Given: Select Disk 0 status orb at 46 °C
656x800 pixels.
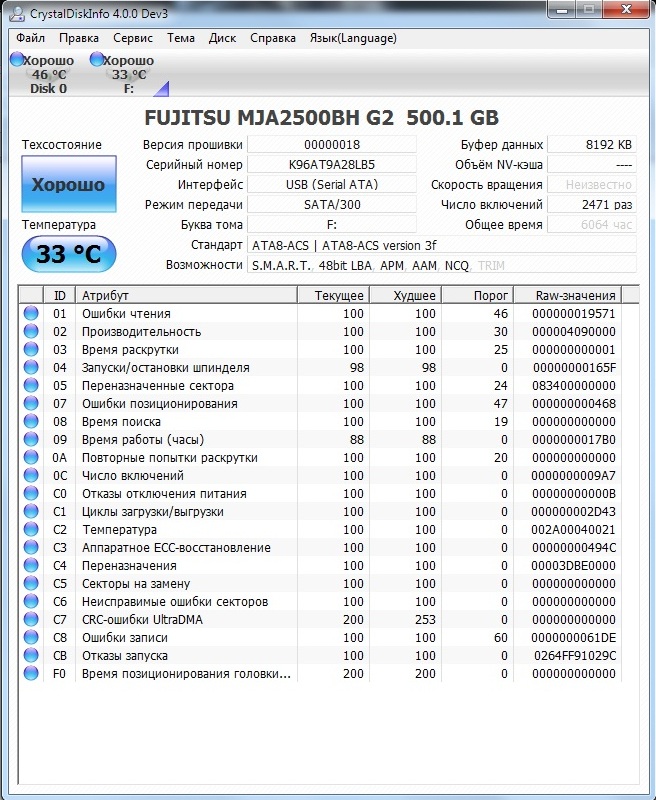Looking at the screenshot, I should click(x=16, y=61).
